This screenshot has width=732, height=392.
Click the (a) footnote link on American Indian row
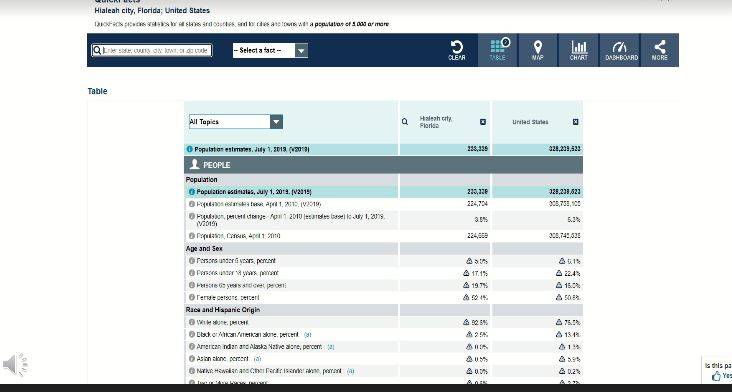(x=331, y=347)
